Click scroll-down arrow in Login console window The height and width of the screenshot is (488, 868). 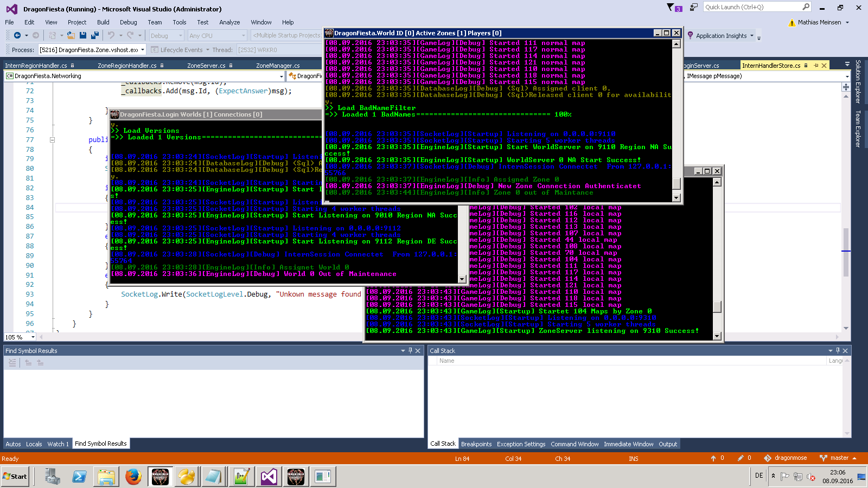462,279
